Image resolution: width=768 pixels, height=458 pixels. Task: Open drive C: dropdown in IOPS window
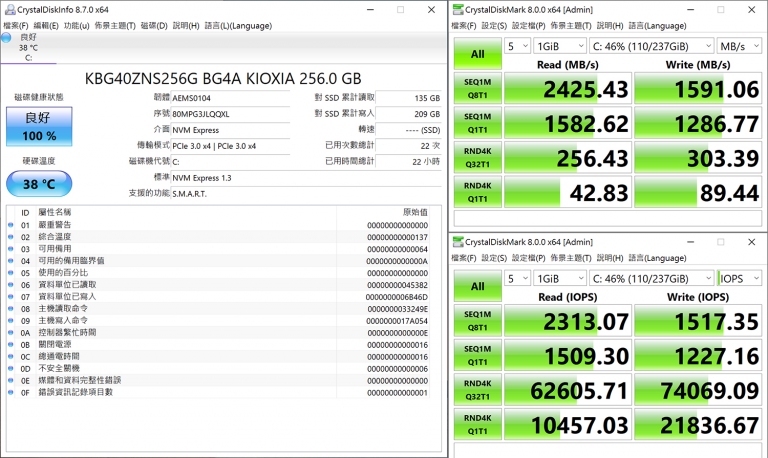pyautogui.click(x=651, y=278)
